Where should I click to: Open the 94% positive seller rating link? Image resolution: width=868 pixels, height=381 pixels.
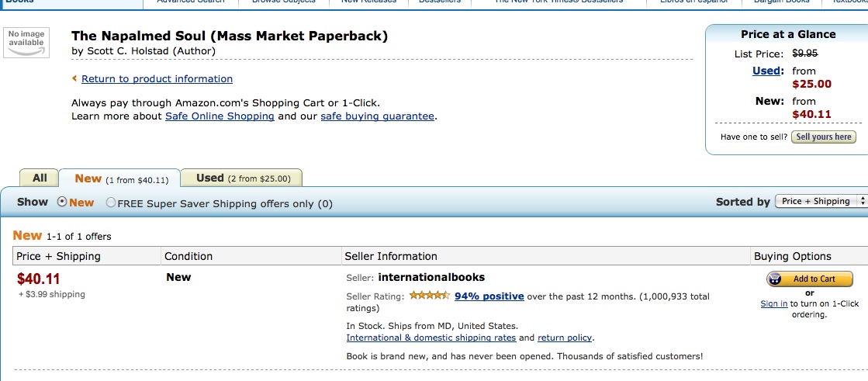[489, 296]
